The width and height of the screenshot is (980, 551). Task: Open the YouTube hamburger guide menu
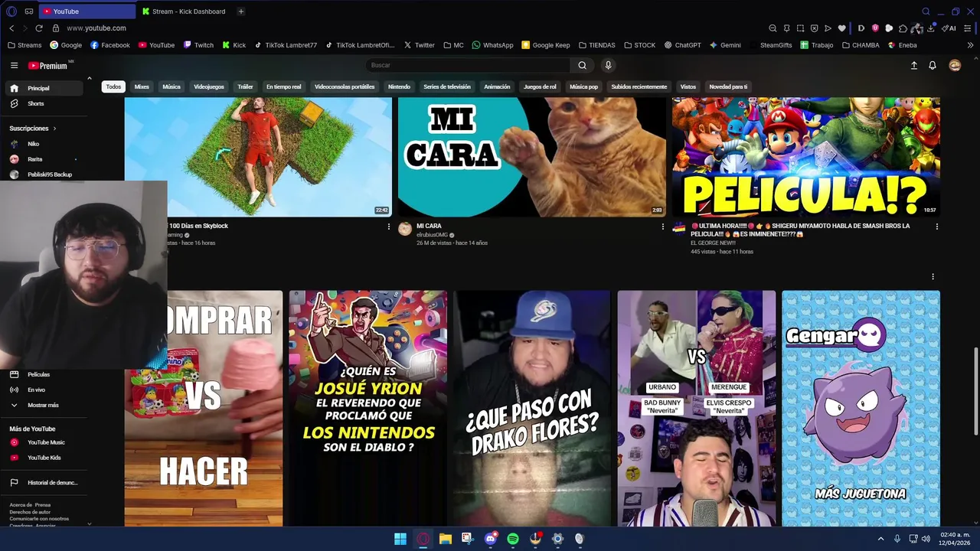14,66
